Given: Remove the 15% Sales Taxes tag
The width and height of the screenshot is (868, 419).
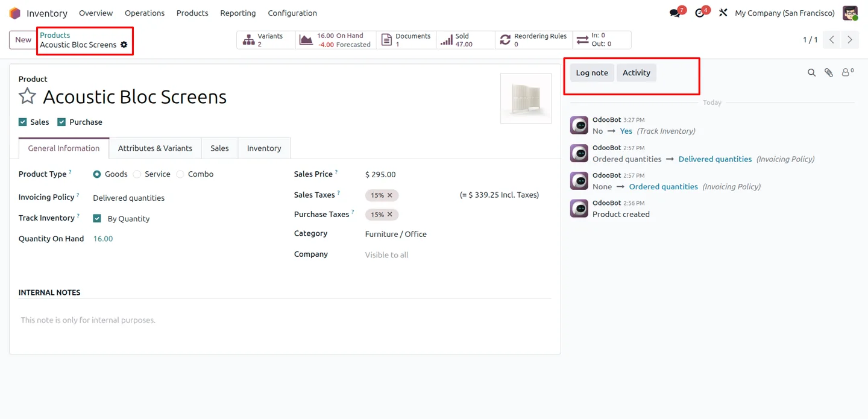Looking at the screenshot, I should [390, 195].
